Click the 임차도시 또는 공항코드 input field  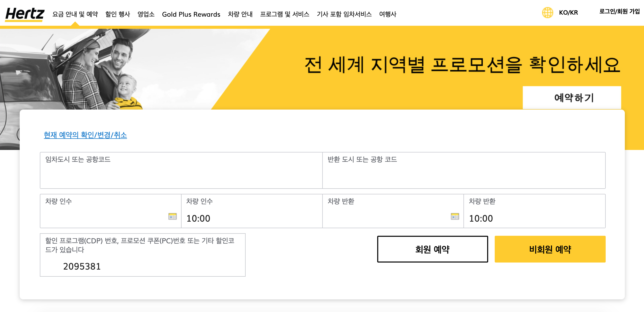pos(181,174)
